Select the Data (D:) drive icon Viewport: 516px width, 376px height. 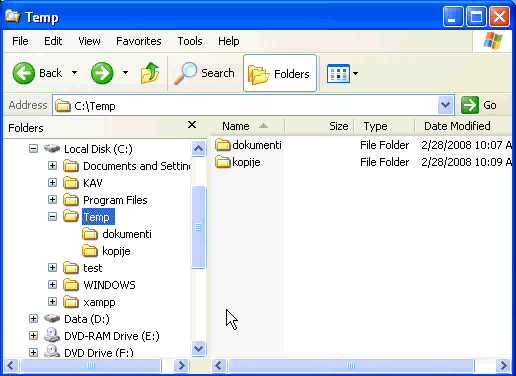click(52, 319)
